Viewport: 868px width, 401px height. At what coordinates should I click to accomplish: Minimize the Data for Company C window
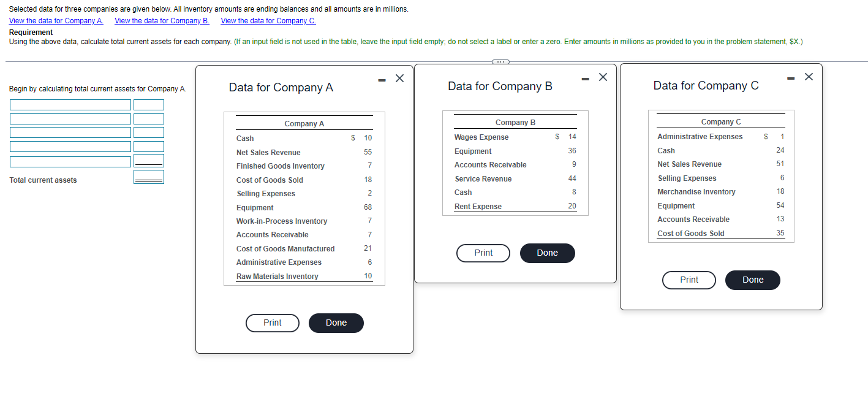791,77
